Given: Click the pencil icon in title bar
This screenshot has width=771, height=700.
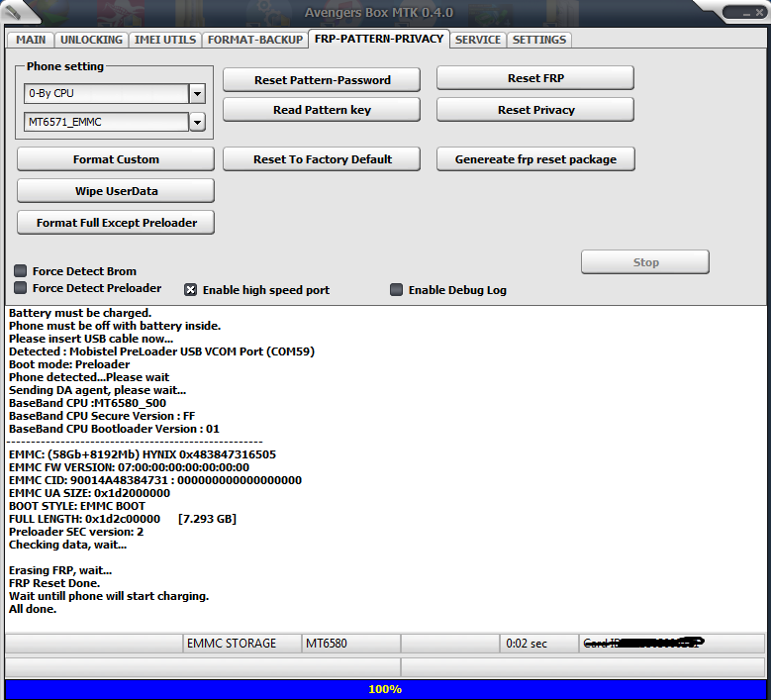Looking at the screenshot, I should point(12,11).
